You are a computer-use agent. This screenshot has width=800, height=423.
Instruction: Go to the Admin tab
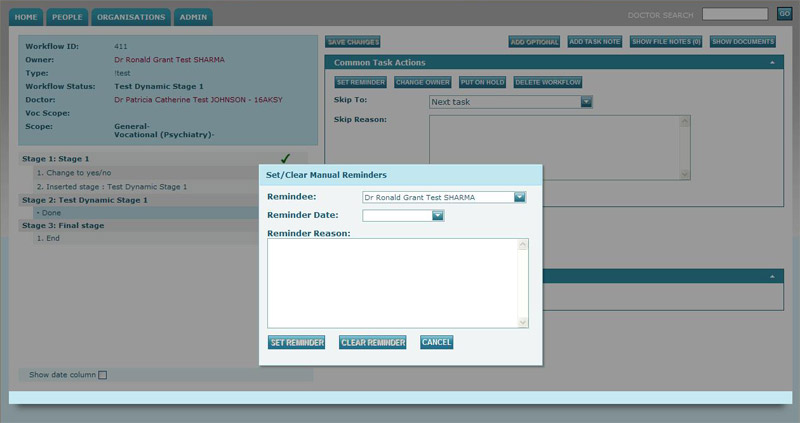[192, 17]
